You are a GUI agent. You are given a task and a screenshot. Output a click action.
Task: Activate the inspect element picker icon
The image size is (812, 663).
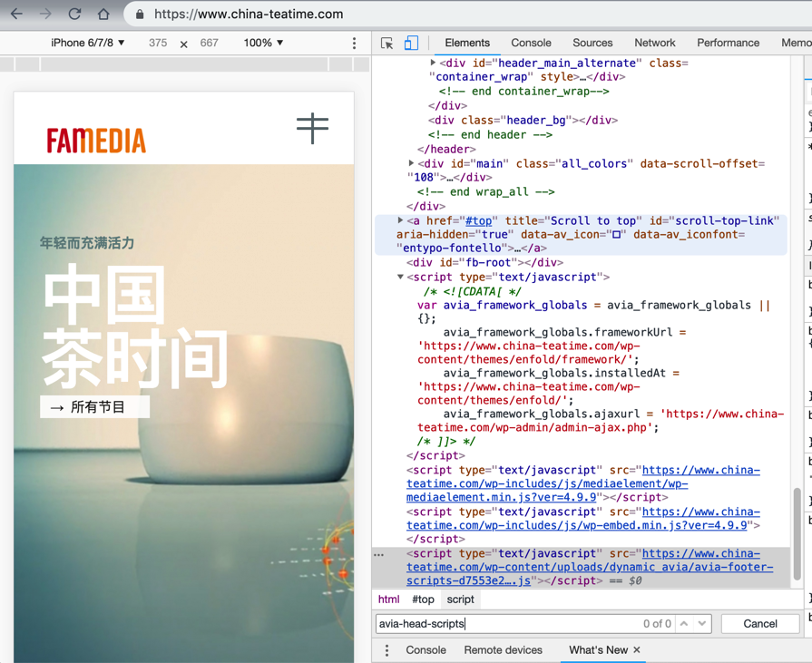click(x=387, y=44)
